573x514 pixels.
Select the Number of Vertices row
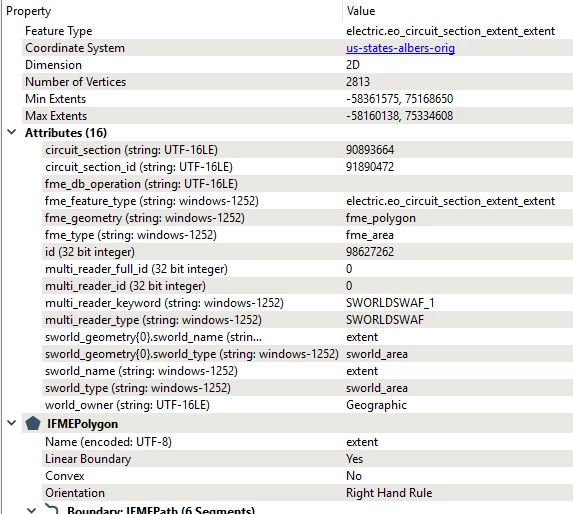[297, 82]
